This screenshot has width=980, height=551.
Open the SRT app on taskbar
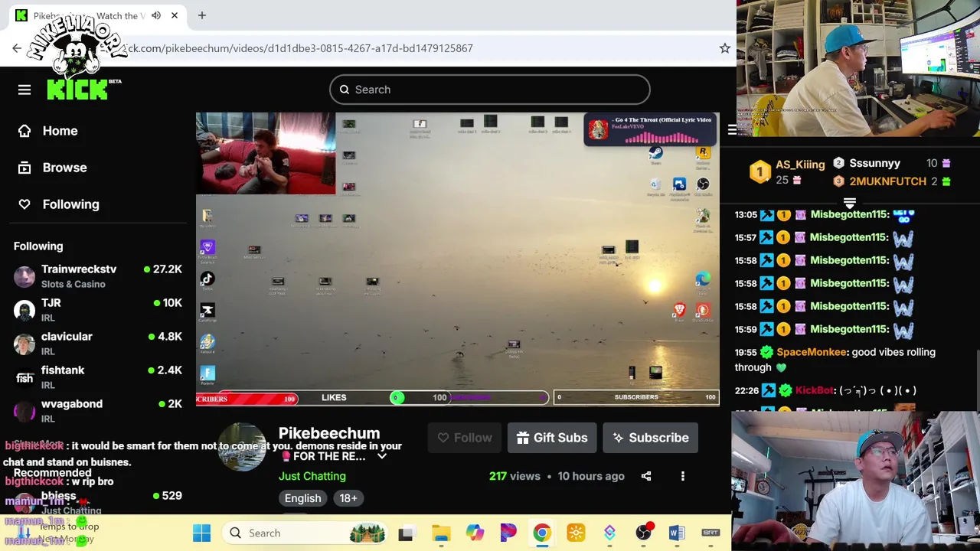(x=710, y=533)
